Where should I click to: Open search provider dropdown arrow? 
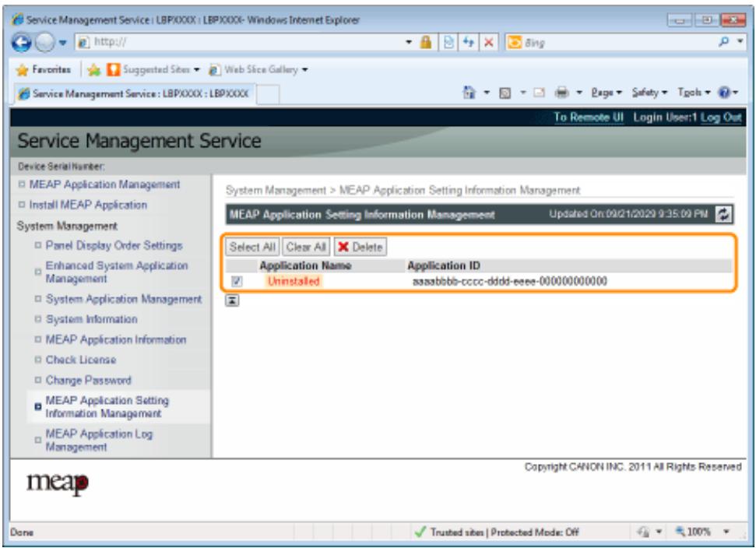pyautogui.click(x=740, y=42)
